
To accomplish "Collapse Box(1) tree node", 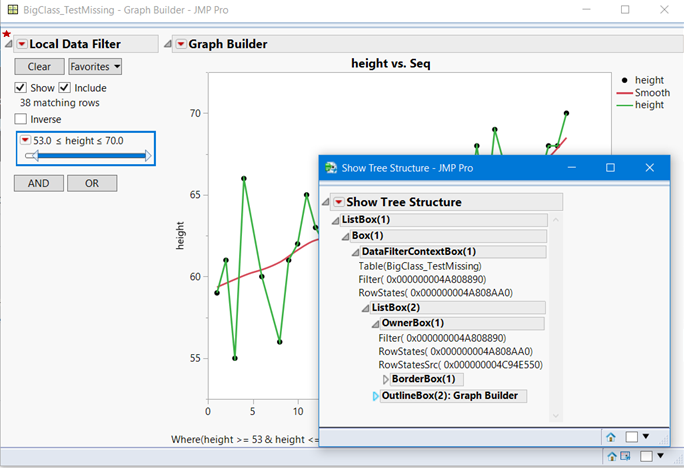I will [345, 236].
